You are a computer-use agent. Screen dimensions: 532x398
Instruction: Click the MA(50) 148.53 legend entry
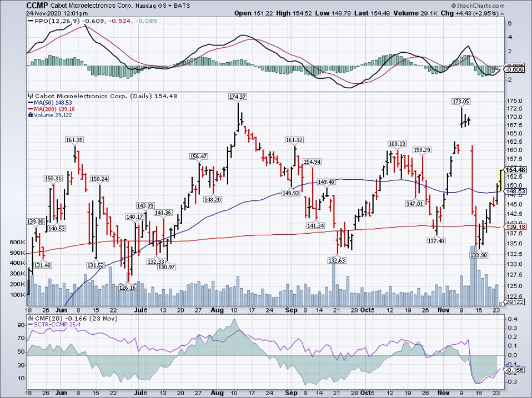(x=50, y=103)
